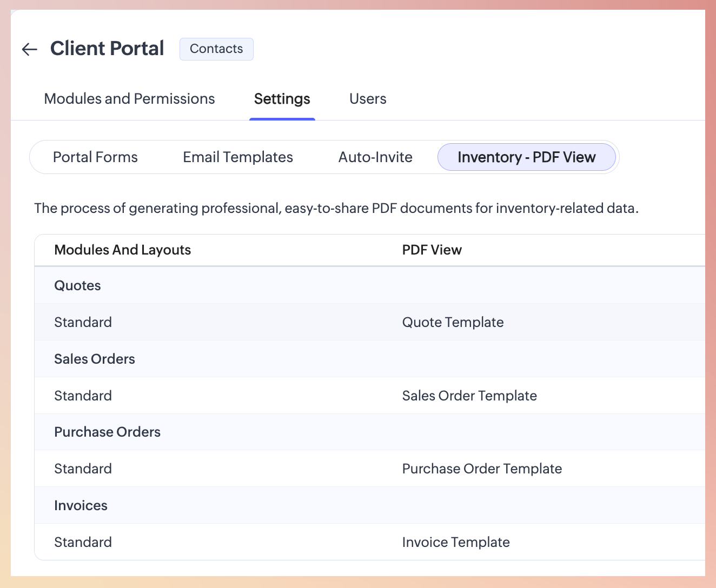Click the Contacts badge

pyautogui.click(x=216, y=49)
